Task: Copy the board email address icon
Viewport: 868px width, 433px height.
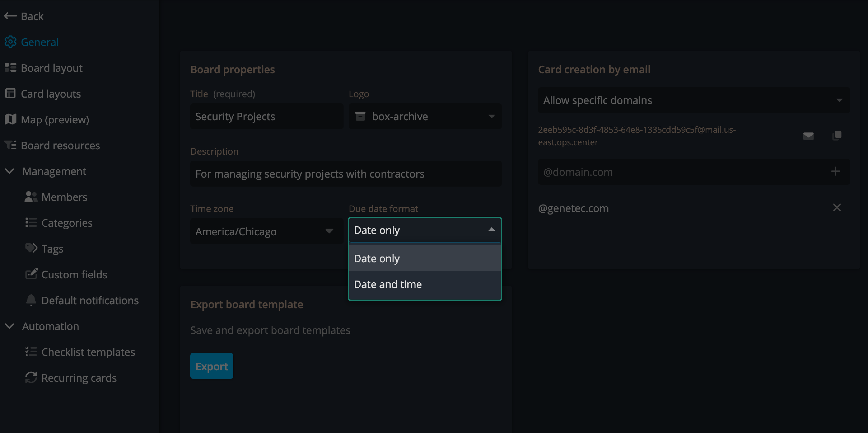Action: pyautogui.click(x=837, y=135)
